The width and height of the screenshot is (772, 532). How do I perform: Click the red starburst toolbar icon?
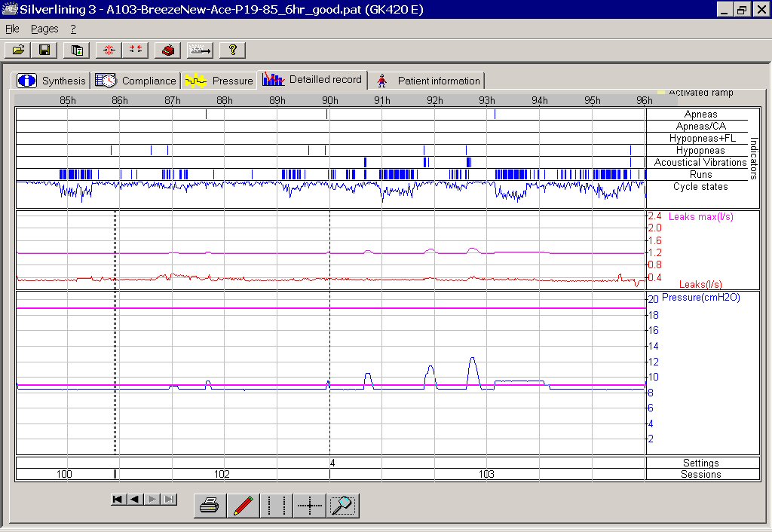click(109, 50)
